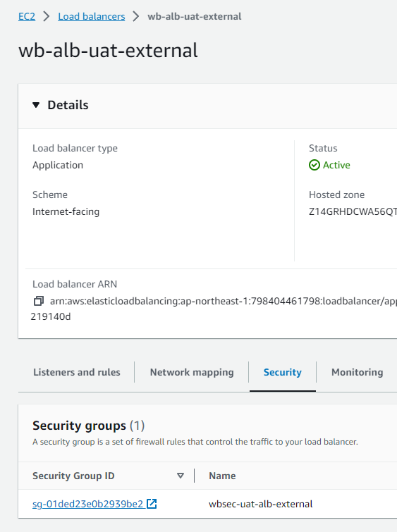Viewport: 397px width, 532px height.
Task: Go to EC2 breadcrumb link
Action: [27, 16]
